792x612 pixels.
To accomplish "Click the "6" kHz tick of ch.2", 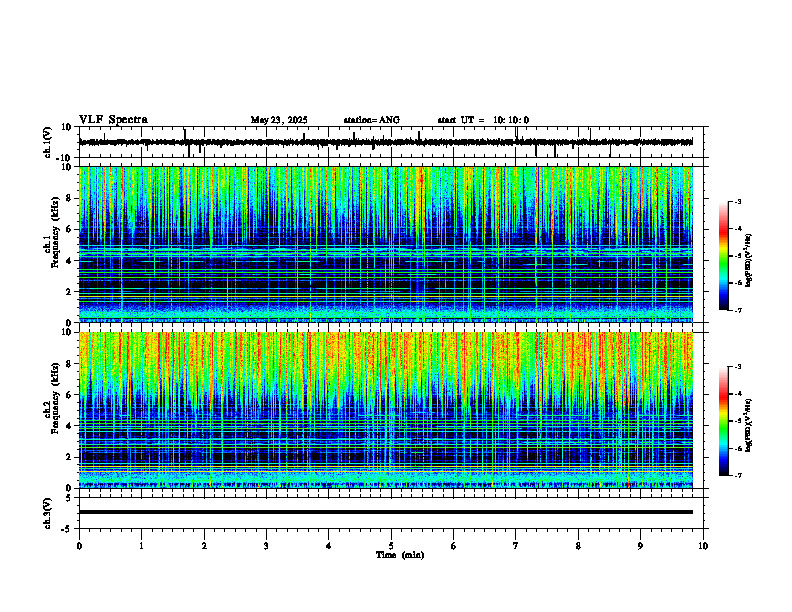I will [70, 395].
